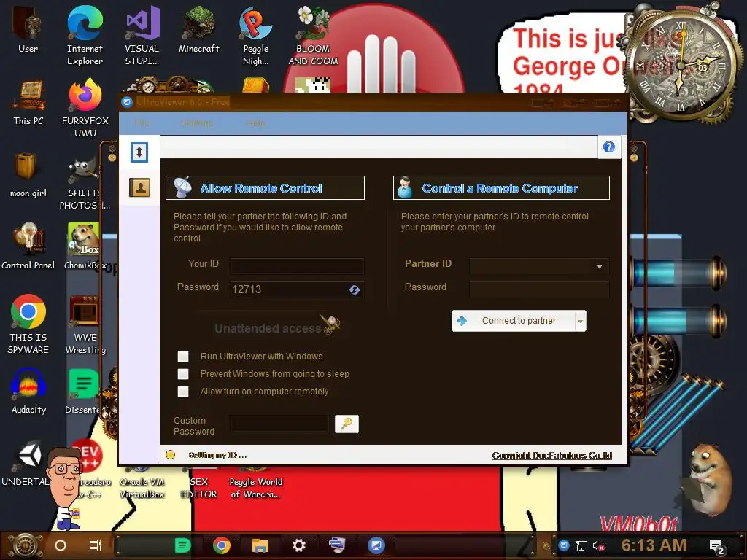This screenshot has height=560, width=747.
Task: Click the password refresh icon in UltraViewer
Action: point(354,289)
